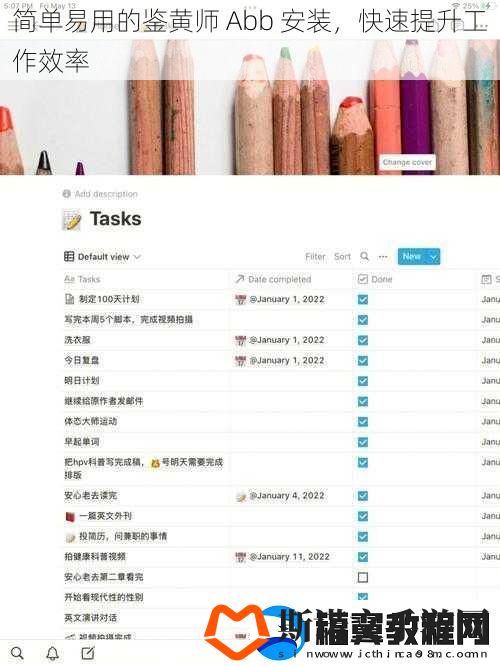
Task: Uncheck Done for 明日计划
Action: pyautogui.click(x=363, y=381)
